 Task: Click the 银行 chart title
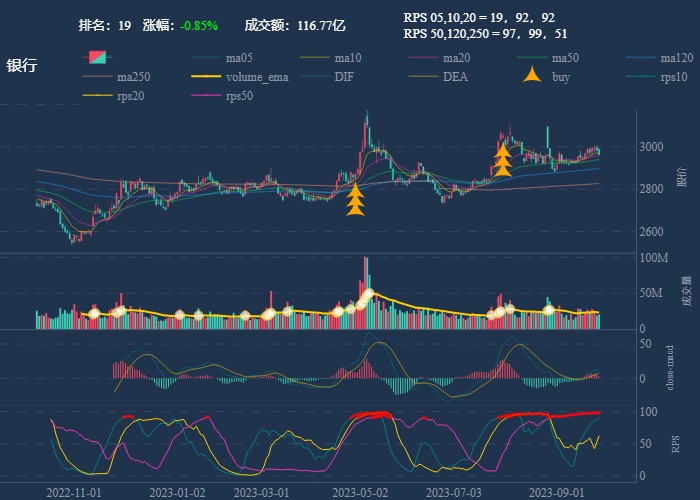[22, 66]
